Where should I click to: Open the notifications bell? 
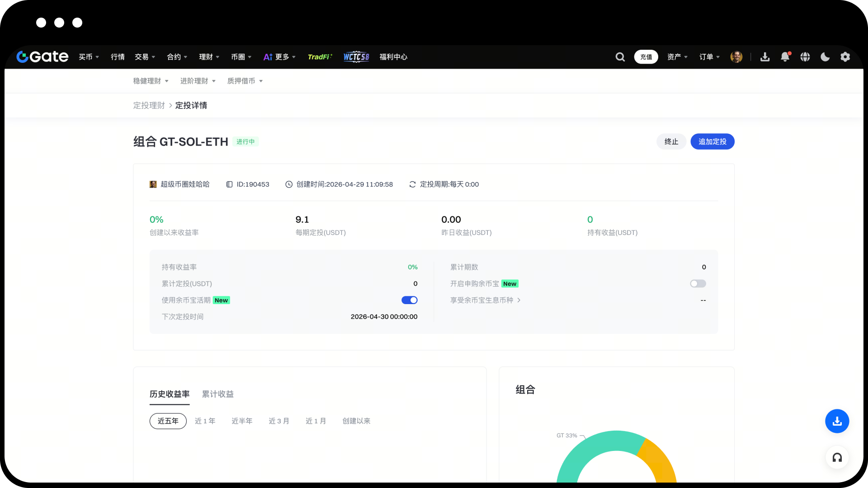point(785,57)
